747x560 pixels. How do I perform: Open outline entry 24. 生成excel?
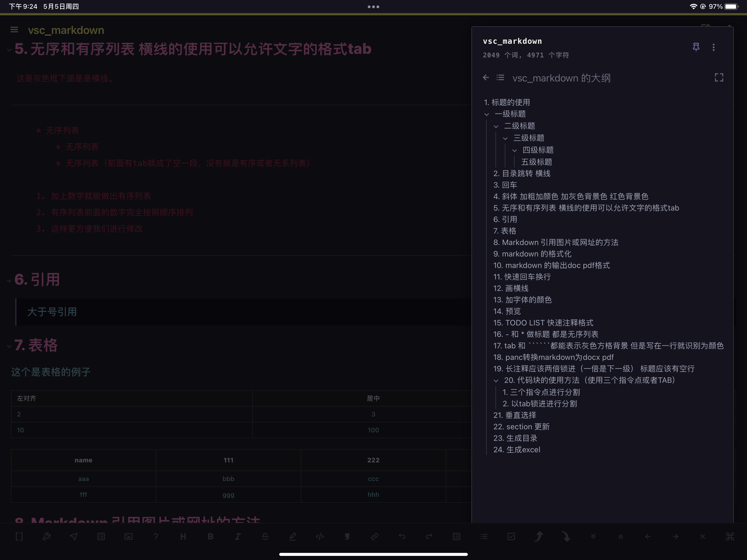(516, 450)
